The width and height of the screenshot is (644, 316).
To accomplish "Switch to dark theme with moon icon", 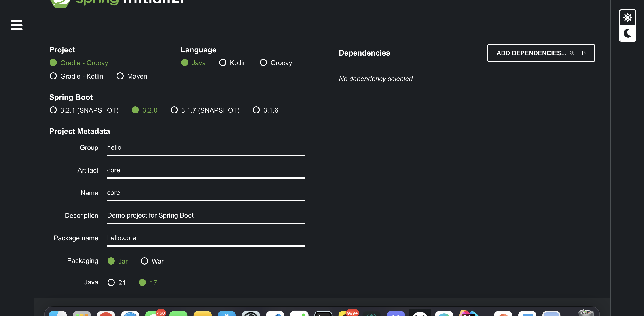I will coord(627,33).
